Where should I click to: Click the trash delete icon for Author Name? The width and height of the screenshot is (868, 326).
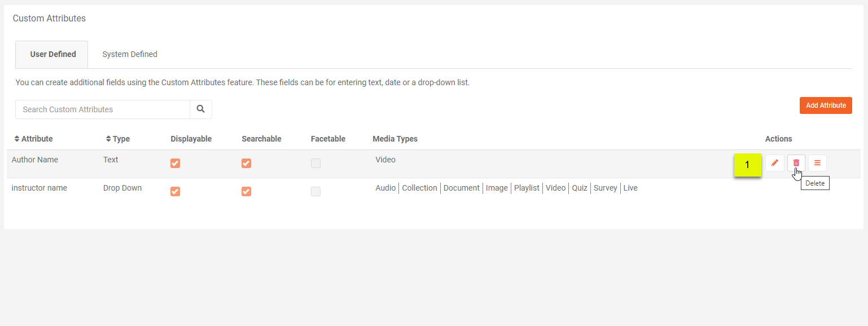pyautogui.click(x=796, y=163)
